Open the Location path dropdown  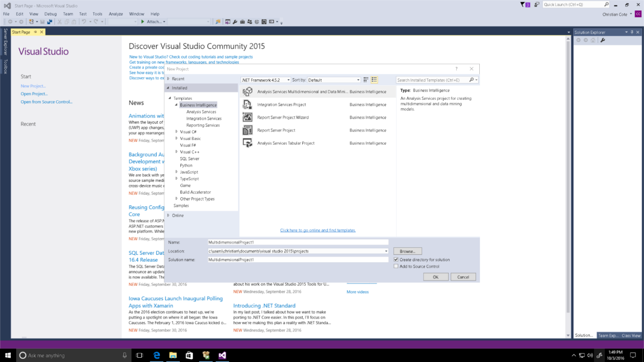pyautogui.click(x=386, y=251)
